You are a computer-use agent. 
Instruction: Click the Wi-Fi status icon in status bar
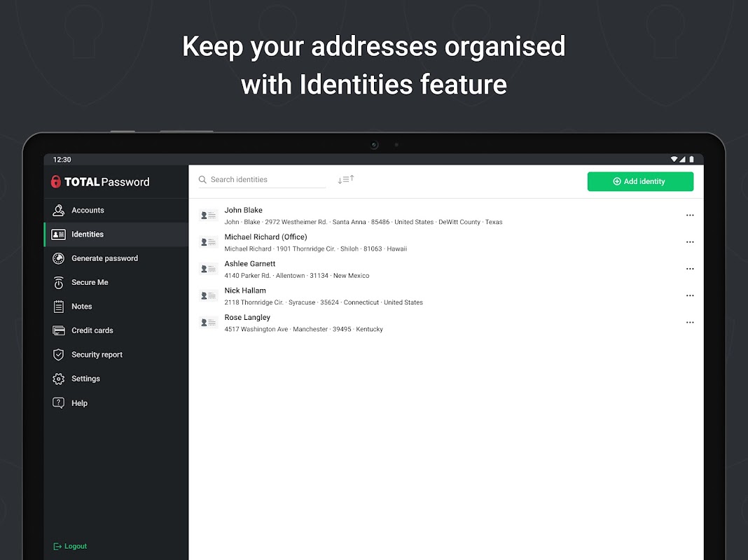pyautogui.click(x=674, y=159)
